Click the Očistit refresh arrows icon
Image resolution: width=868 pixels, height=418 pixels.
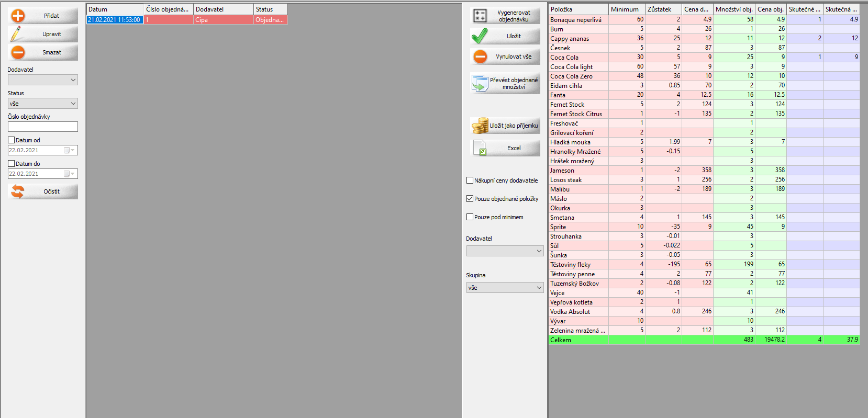click(x=18, y=191)
